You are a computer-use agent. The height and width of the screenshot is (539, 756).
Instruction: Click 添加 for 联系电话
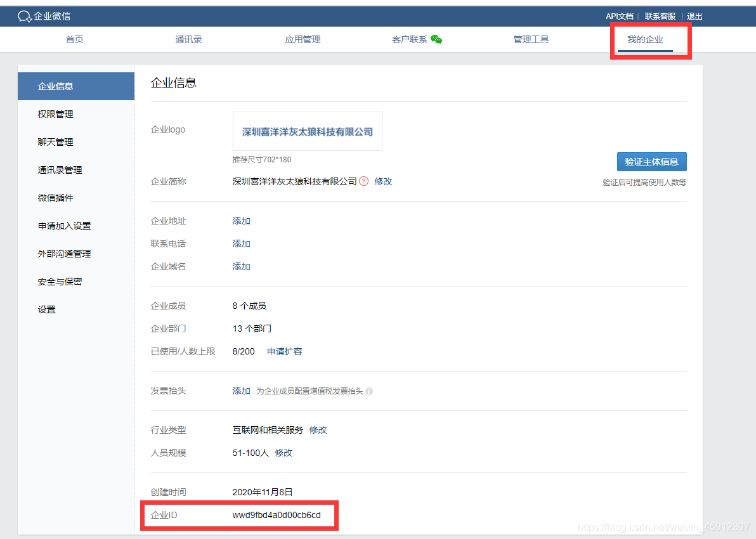coord(241,244)
